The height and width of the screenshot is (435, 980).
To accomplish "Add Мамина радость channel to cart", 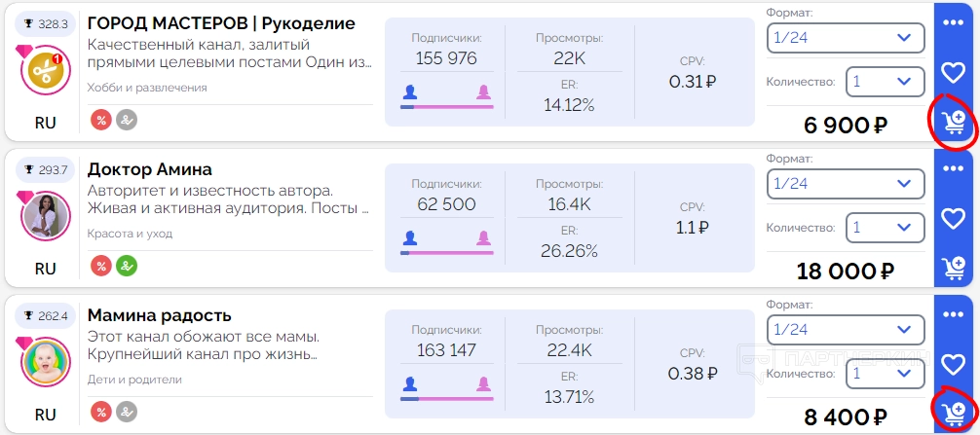I will coord(953,413).
